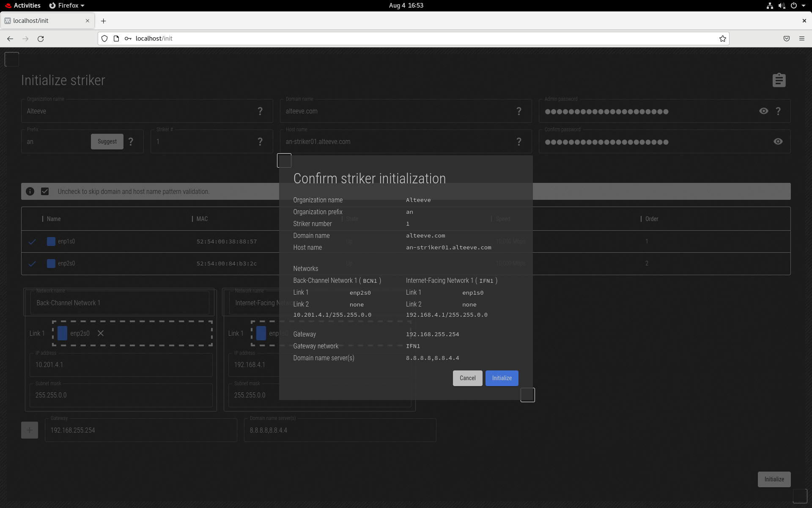The image size is (812, 508).
Task: Go back with browser back arrow
Action: (10, 39)
